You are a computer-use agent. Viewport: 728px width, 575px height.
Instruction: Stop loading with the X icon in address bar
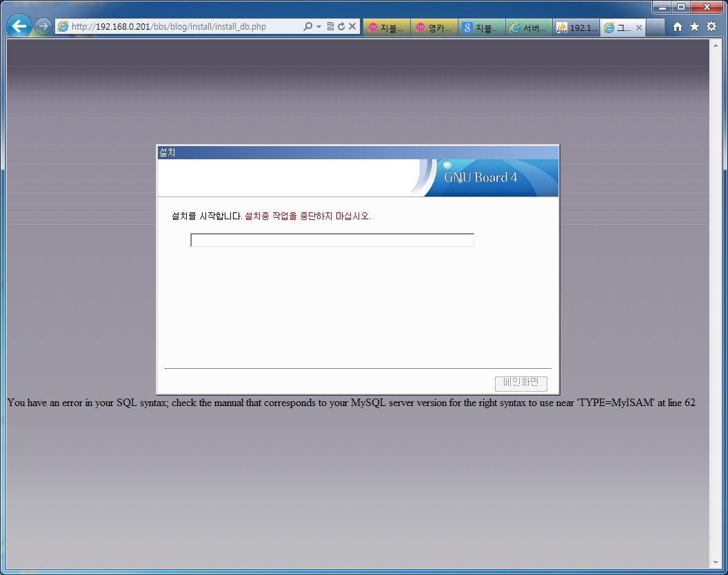pyautogui.click(x=352, y=26)
